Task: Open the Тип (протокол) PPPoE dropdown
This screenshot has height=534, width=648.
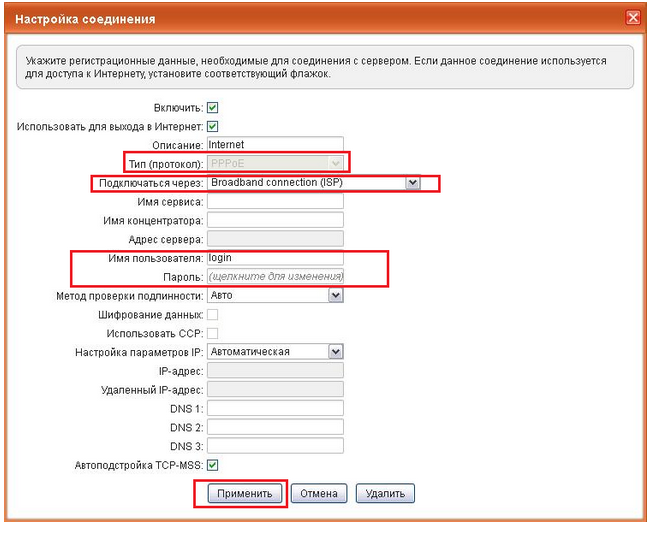Action: [x=275, y=163]
